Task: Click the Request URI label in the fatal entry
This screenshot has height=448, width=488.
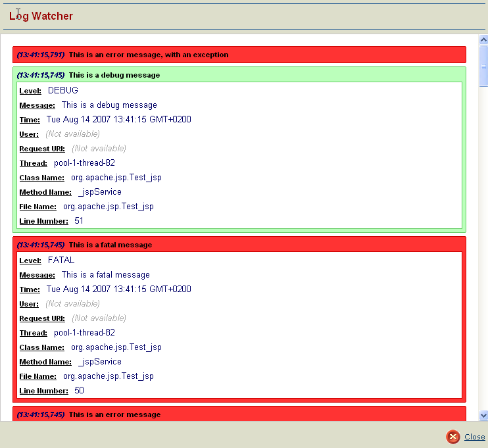Action: [43, 318]
